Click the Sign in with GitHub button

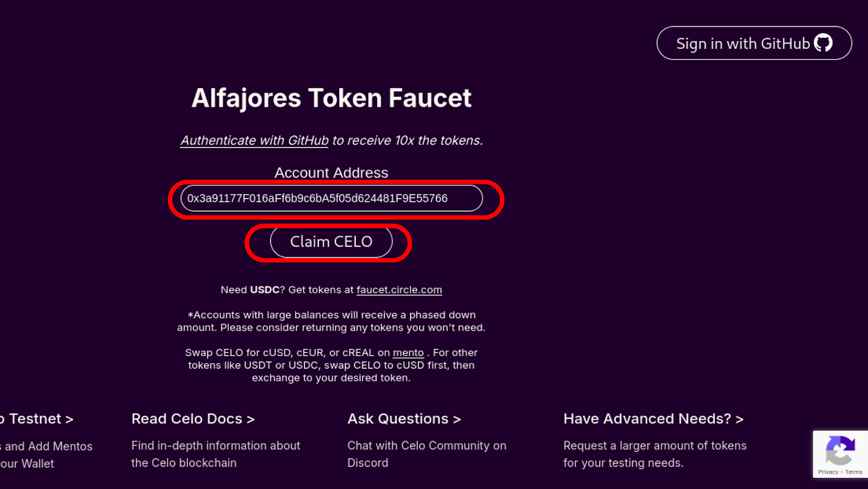(x=754, y=43)
